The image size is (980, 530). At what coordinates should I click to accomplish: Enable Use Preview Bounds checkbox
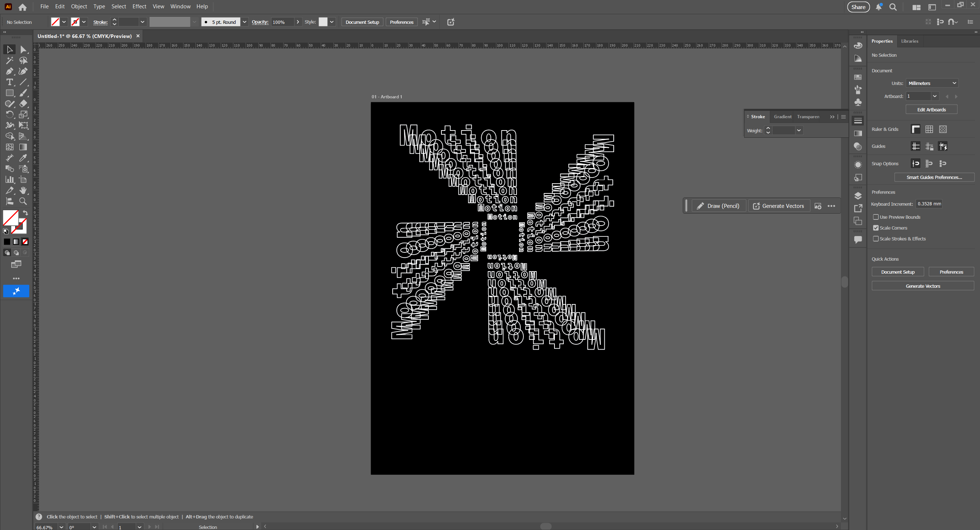point(876,217)
